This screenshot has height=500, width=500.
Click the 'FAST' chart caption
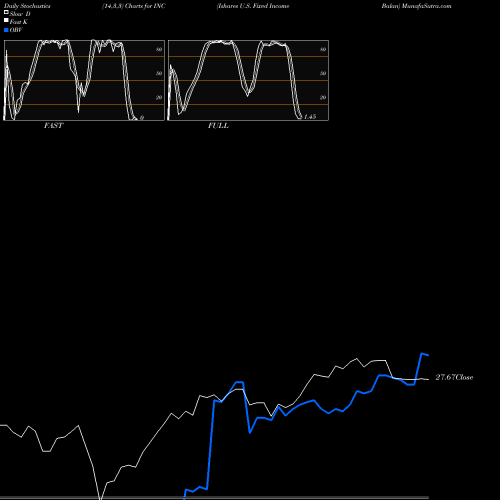(x=54, y=126)
